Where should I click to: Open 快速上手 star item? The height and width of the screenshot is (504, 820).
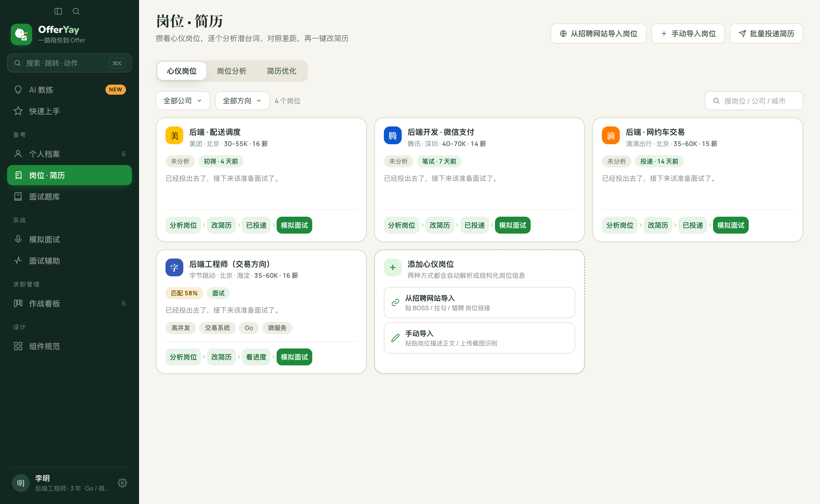(x=70, y=111)
